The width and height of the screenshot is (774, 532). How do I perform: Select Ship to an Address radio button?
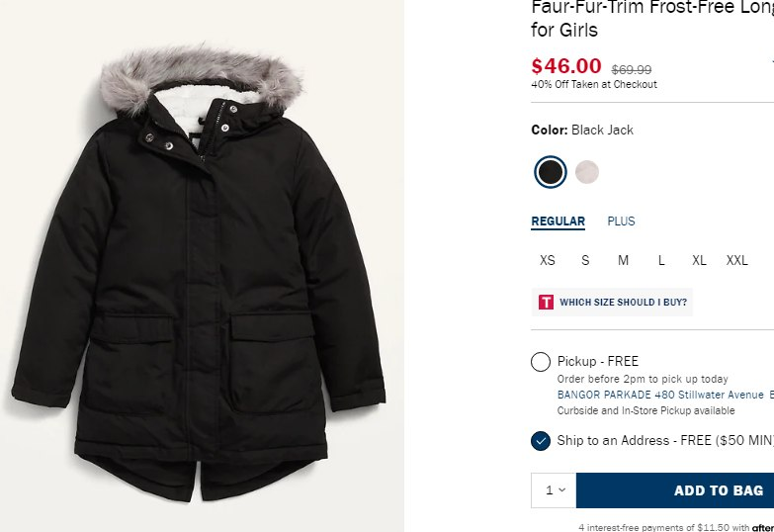click(x=541, y=441)
